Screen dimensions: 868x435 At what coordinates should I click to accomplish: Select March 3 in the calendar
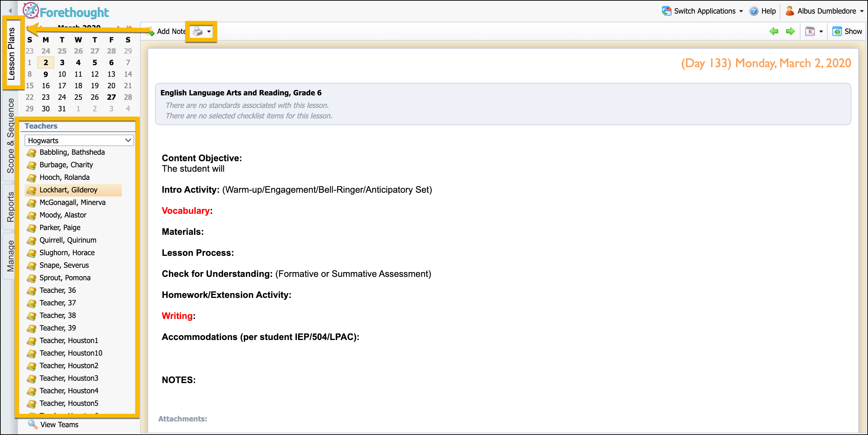62,63
